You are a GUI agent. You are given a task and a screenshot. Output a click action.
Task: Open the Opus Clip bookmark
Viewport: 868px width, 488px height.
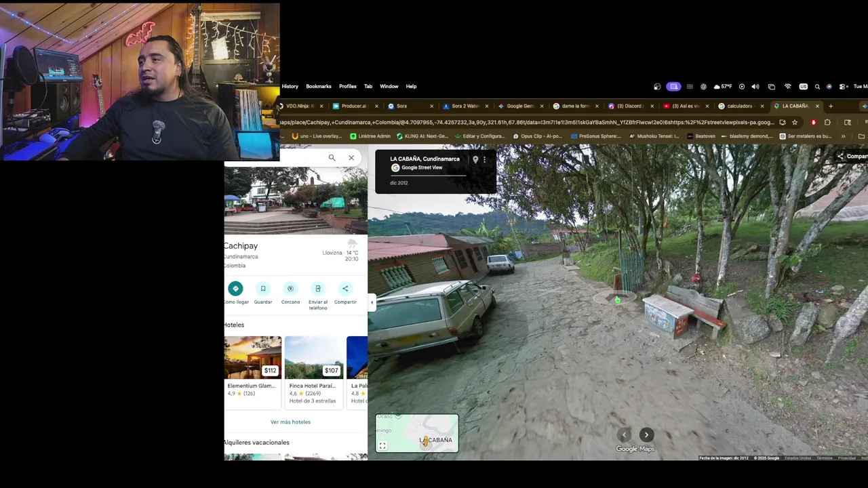pos(537,136)
